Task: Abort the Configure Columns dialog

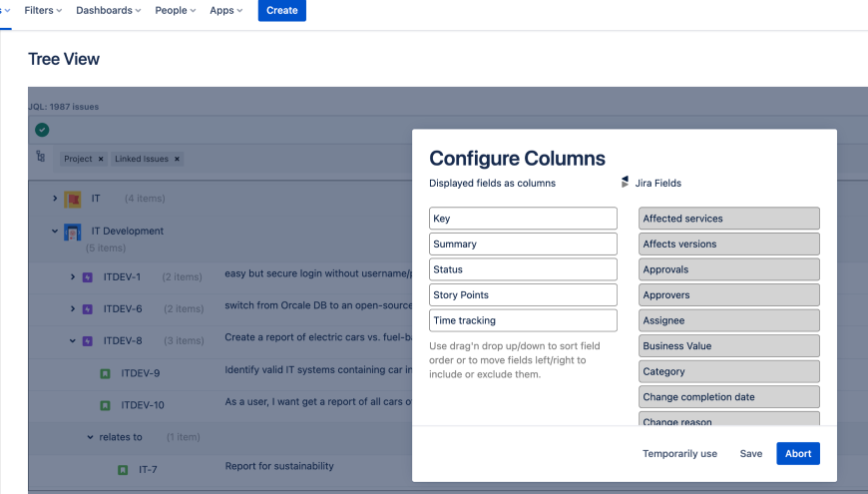Action: coord(798,453)
